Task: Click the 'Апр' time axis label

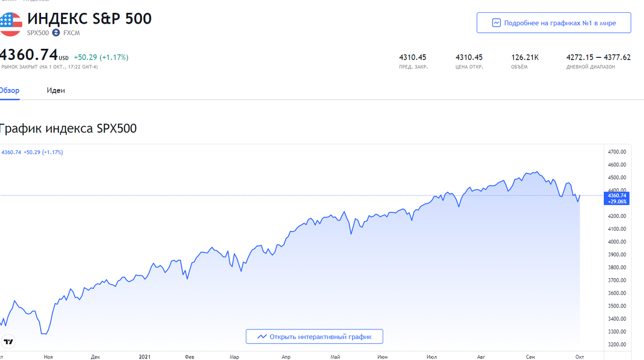Action: click(x=286, y=356)
